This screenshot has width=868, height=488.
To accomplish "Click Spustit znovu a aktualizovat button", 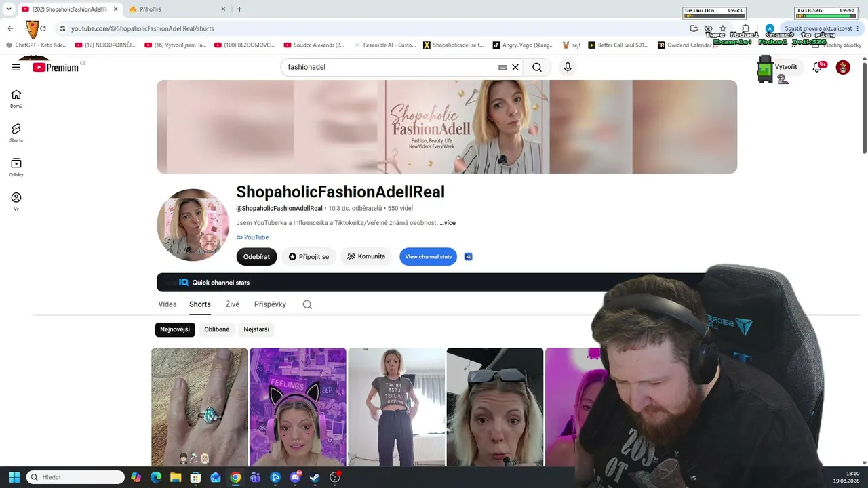I will [819, 28].
